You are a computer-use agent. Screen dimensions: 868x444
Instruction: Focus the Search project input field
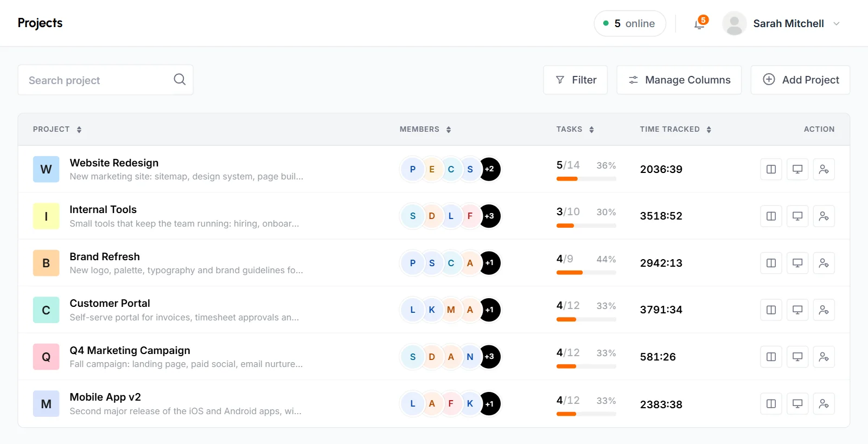click(105, 80)
